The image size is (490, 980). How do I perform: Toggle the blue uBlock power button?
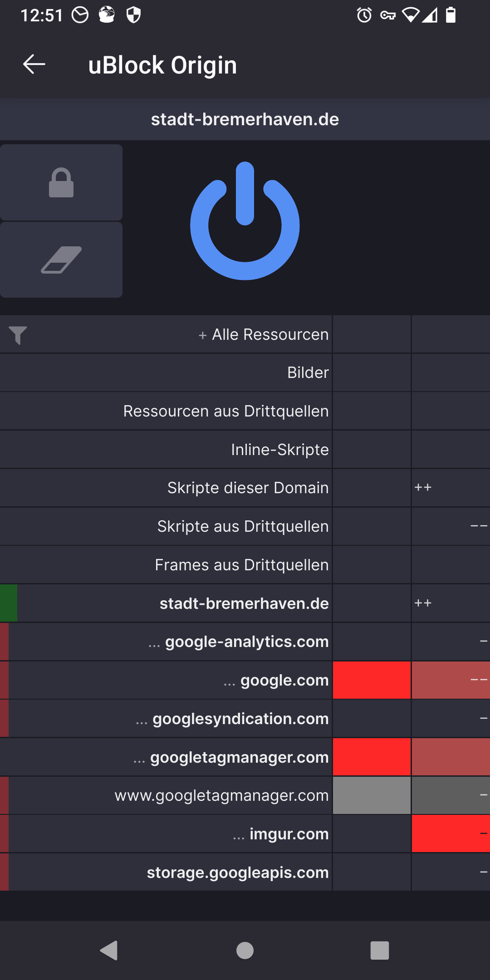[245, 221]
